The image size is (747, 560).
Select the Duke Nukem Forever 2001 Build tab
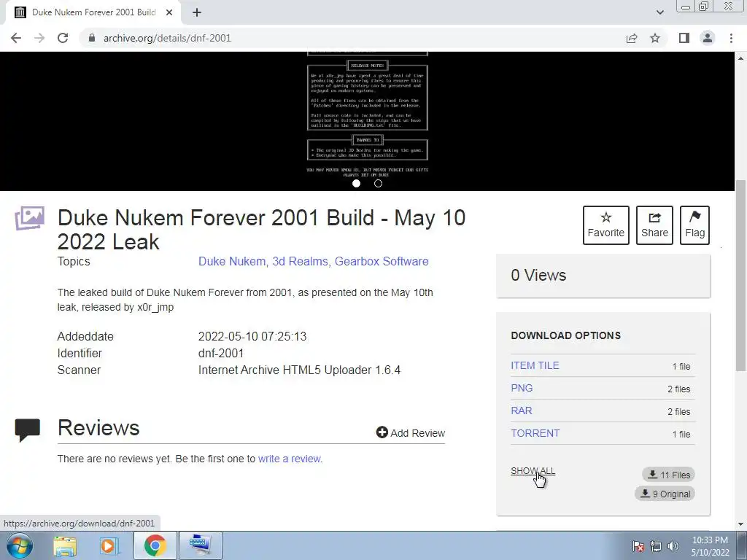point(94,12)
